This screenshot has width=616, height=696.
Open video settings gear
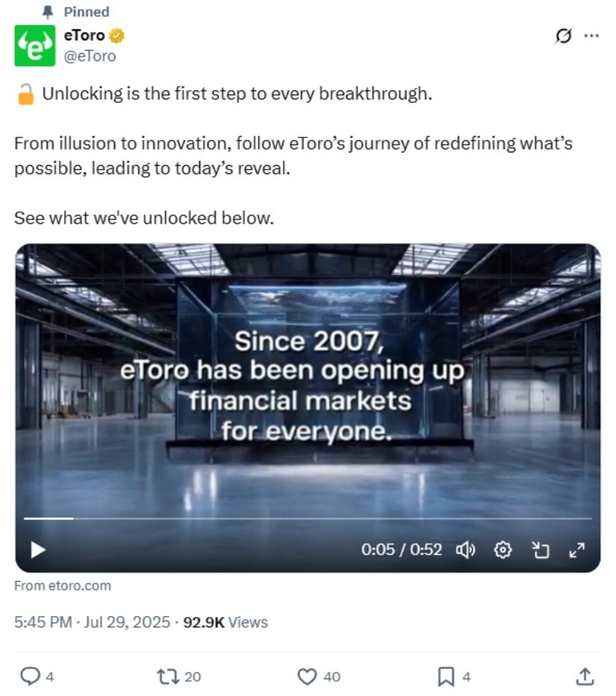(x=503, y=550)
